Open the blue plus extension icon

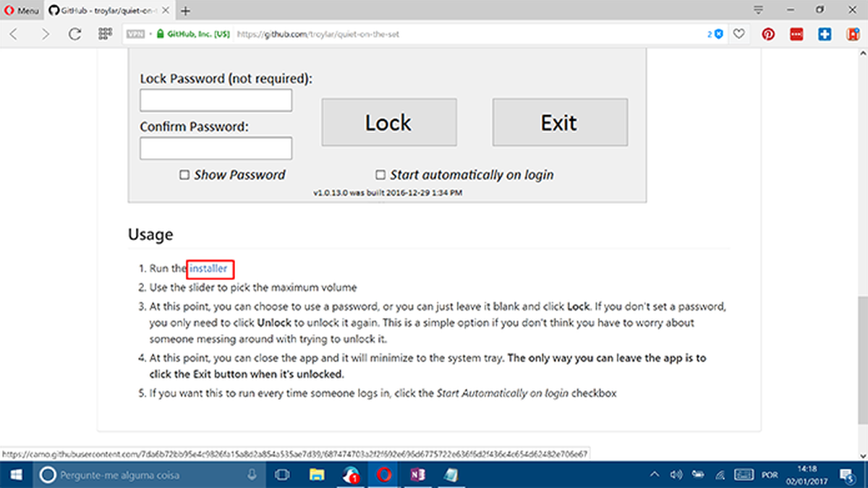[825, 34]
